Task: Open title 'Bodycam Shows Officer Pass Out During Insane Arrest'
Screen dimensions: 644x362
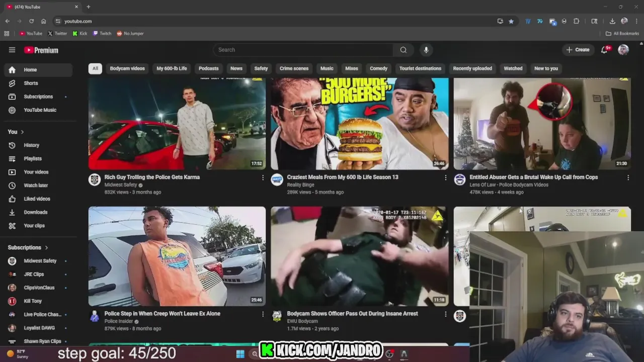Action: click(x=352, y=314)
